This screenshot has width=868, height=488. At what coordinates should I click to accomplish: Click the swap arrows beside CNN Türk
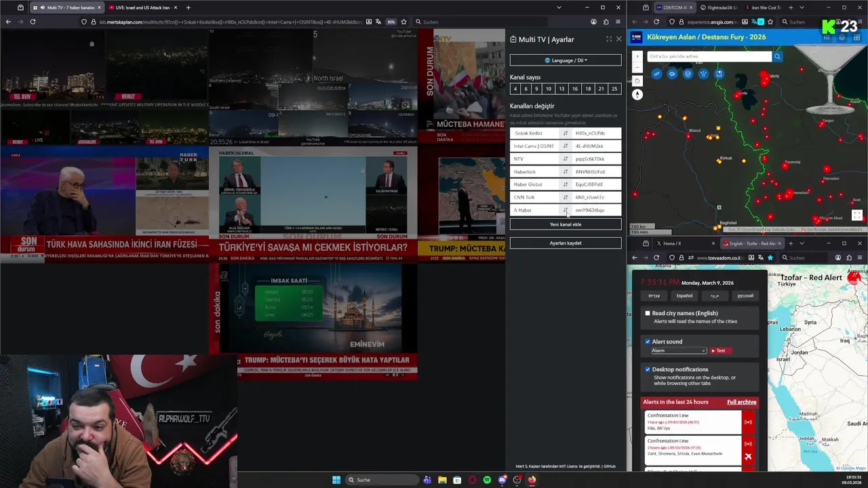(x=566, y=197)
